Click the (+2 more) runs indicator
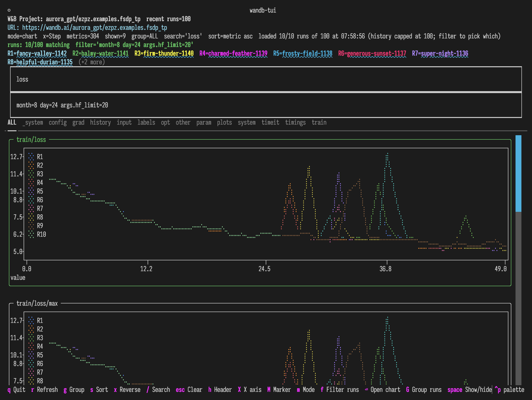The image size is (532, 400). (92, 62)
